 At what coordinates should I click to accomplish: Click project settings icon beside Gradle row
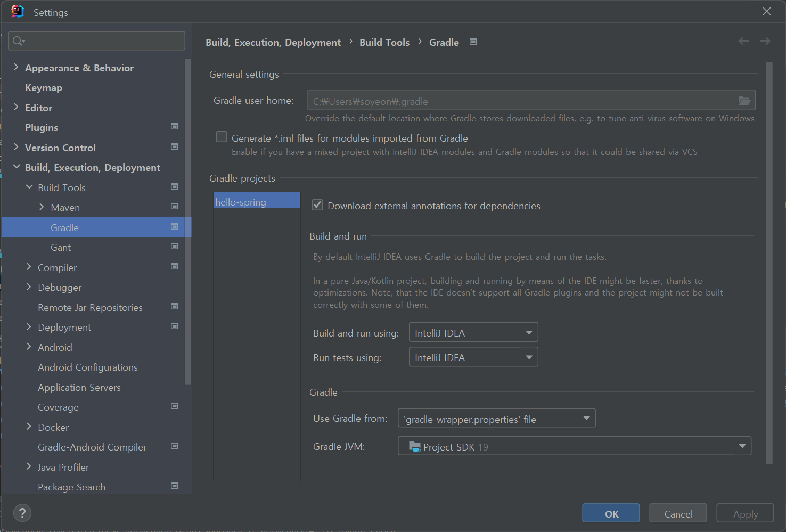coord(174,226)
